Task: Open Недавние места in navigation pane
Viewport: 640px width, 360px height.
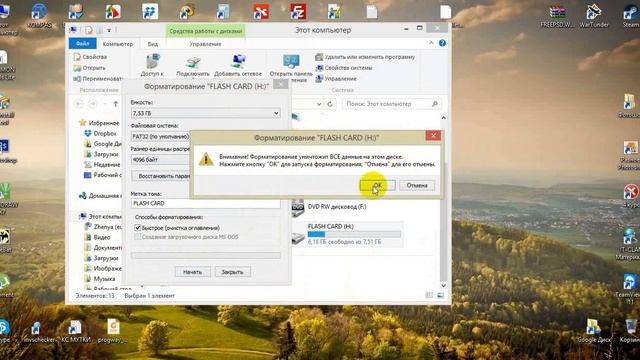Action: coord(102,164)
